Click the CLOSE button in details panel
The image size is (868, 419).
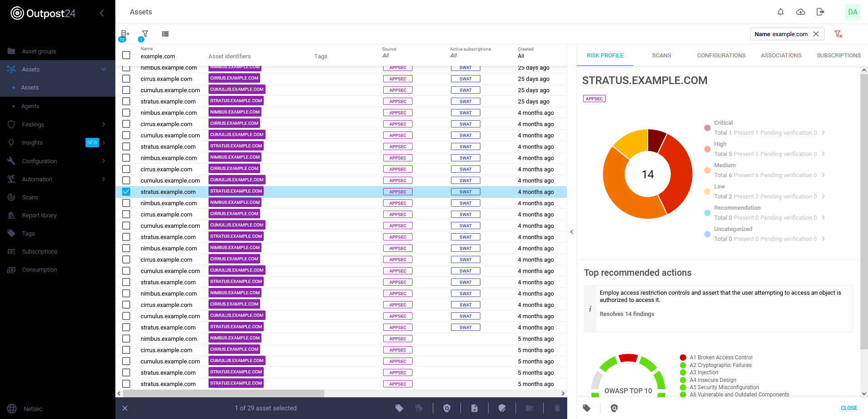[x=849, y=408]
